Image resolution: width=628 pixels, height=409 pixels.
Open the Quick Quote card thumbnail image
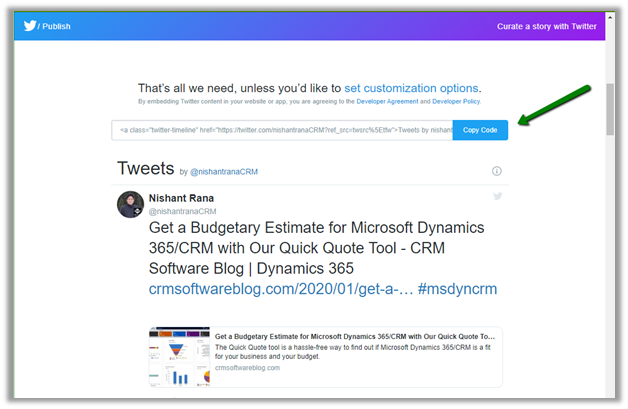179,357
